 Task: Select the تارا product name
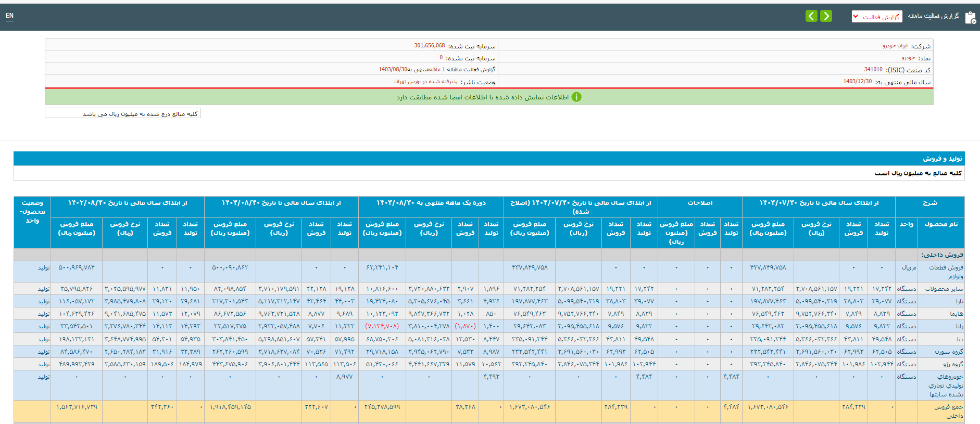[x=959, y=301]
